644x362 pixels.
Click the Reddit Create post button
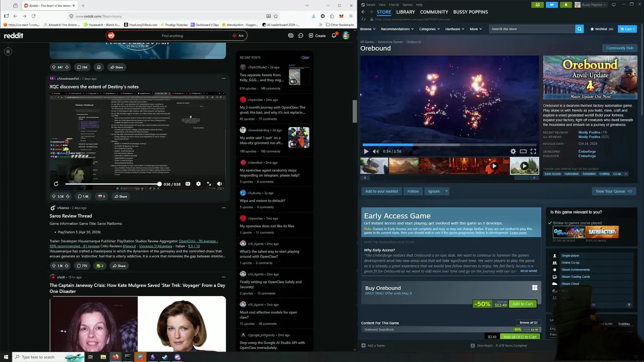pos(317,36)
